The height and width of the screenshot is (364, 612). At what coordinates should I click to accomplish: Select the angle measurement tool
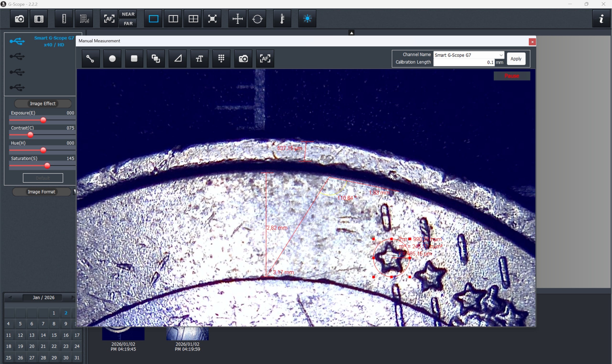click(178, 59)
